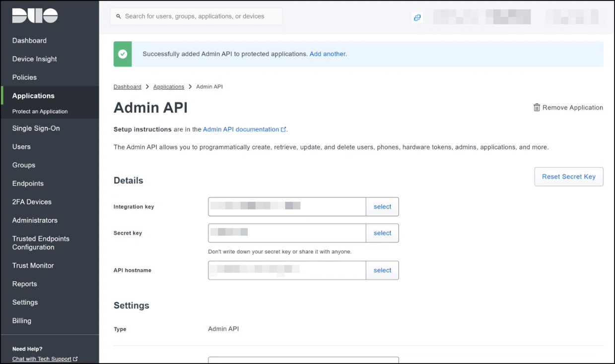Click select button for Secret key
The height and width of the screenshot is (364, 615).
382,233
